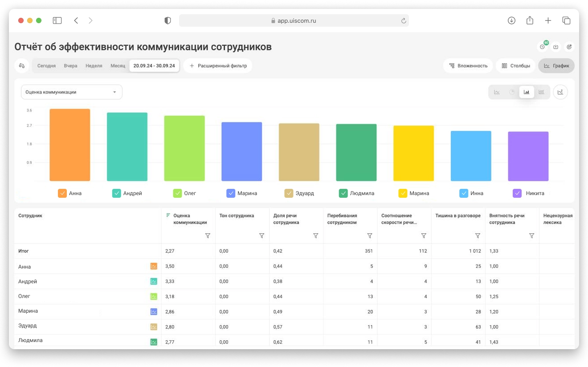Uncheck the Анна legend checkbox
Image resolution: width=588 pixels, height=367 pixels.
pyautogui.click(x=62, y=193)
